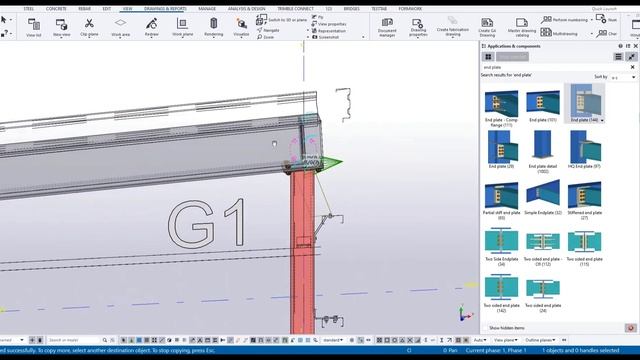Viewport: 640px width, 360px height.
Task: Click the help icon in Applications panel
Action: coord(620,46)
